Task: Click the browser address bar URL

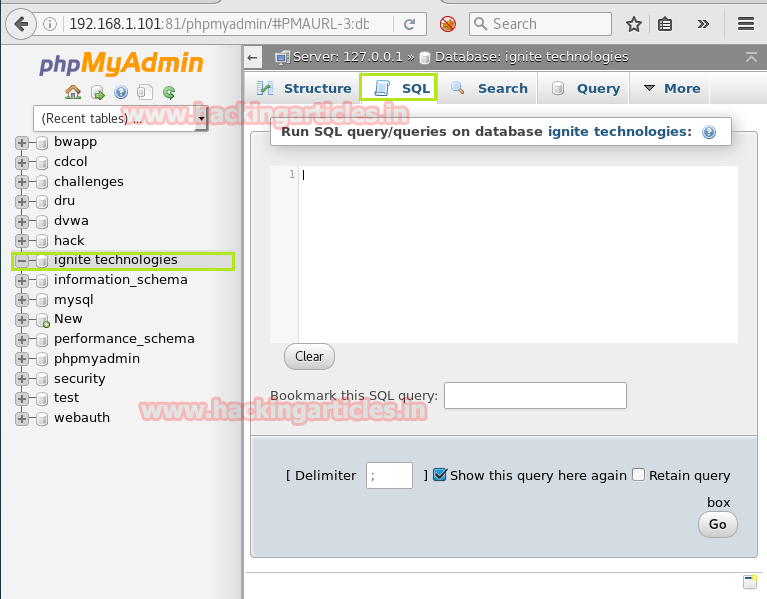Action: [x=219, y=23]
